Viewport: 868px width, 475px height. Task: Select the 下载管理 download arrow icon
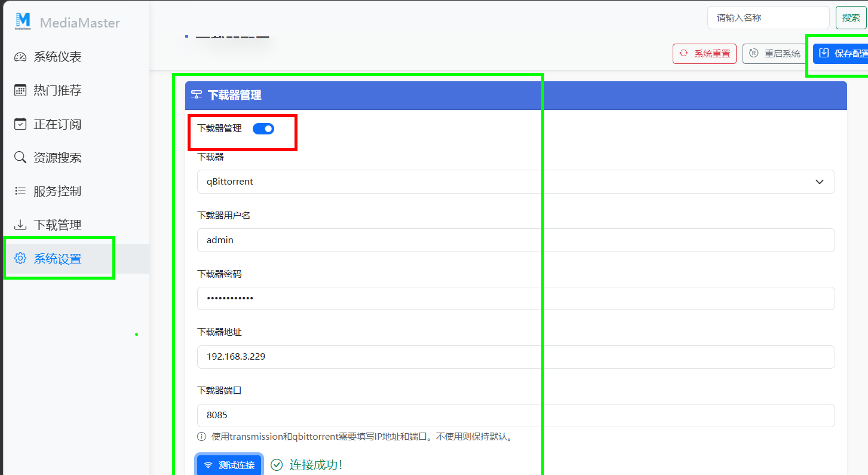tap(20, 224)
